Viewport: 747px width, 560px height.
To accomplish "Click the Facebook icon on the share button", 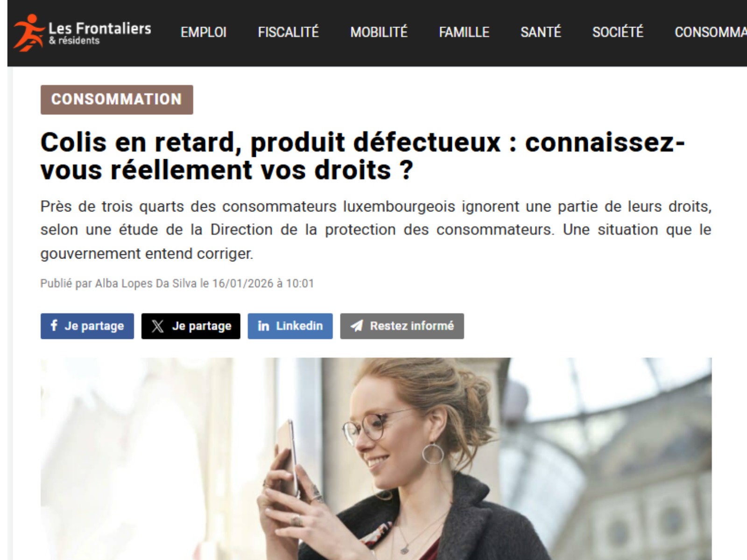I will [54, 325].
